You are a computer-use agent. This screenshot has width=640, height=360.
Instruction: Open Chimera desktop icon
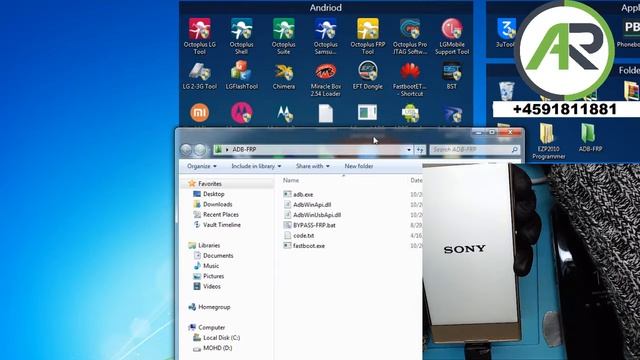click(284, 76)
